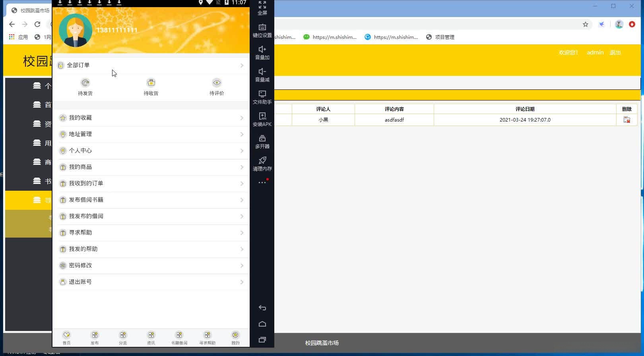Click the blue bird extension icon in Chrome

click(602, 24)
